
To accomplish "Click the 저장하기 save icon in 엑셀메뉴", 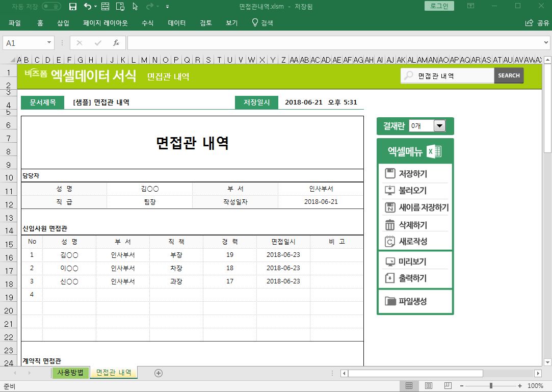I will click(390, 174).
